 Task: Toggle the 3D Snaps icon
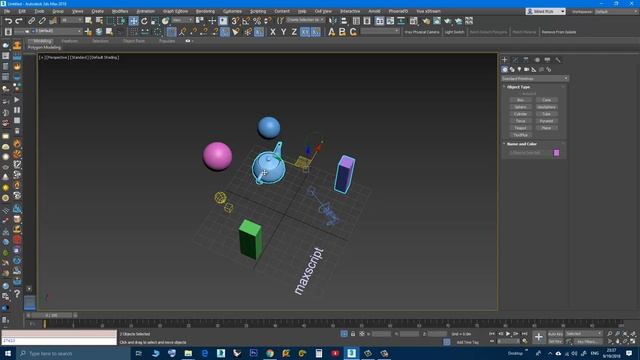(235, 21)
